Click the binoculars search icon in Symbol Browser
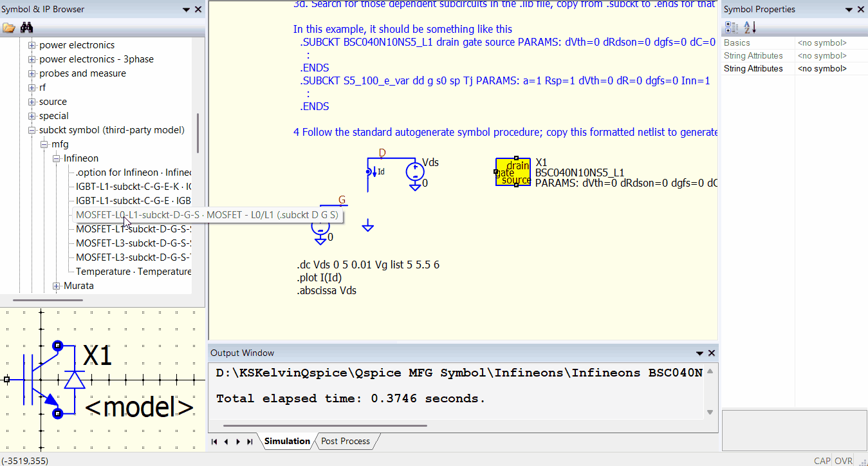Viewport: 868px width, 466px height. tap(26, 27)
